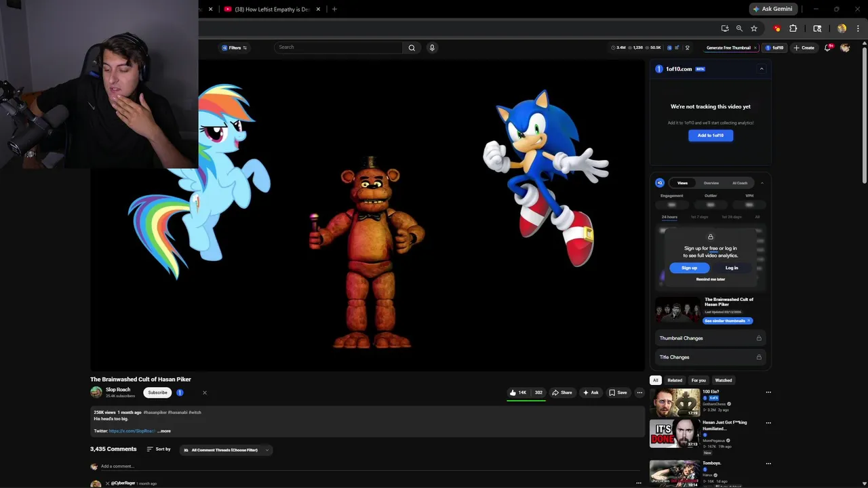868x488 pixels.
Task: Select the Watched chip
Action: tap(724, 380)
